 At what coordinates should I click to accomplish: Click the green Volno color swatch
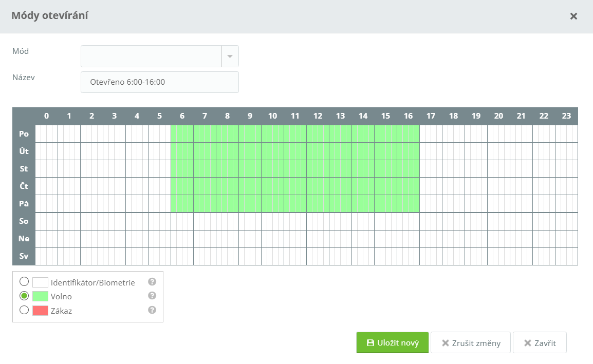(40, 296)
